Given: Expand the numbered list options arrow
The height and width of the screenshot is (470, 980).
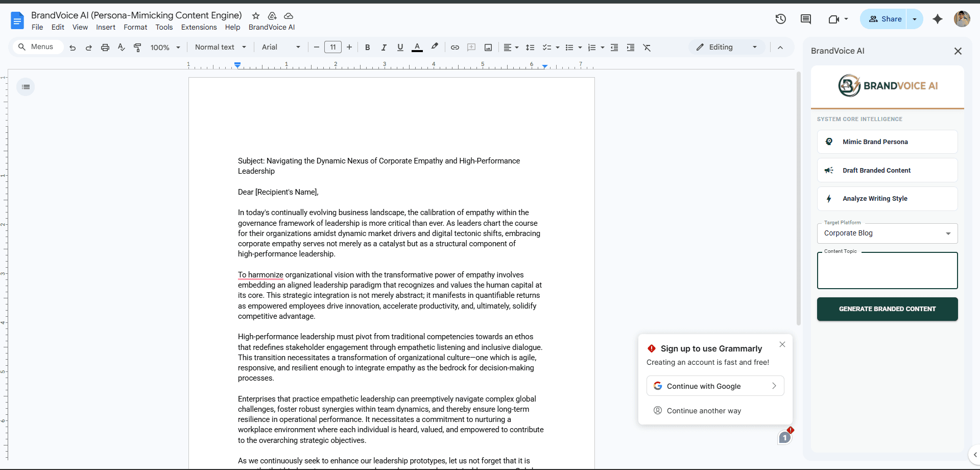Looking at the screenshot, I should pyautogui.click(x=603, y=48).
